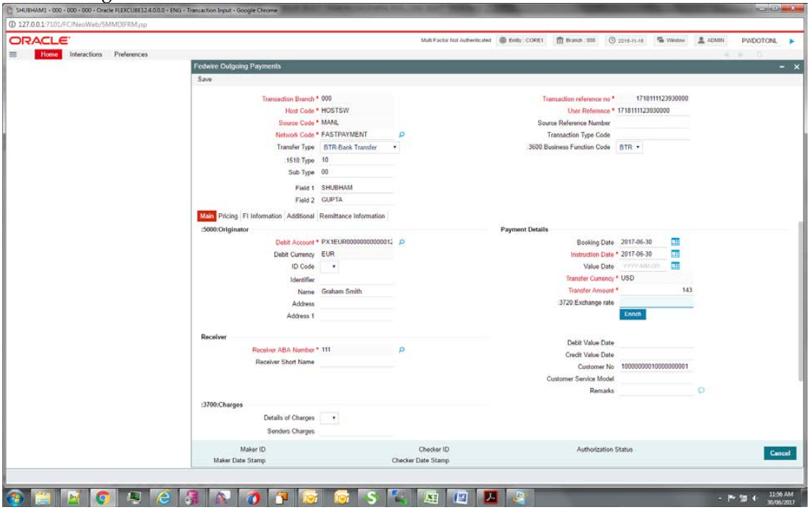The width and height of the screenshot is (812, 510).
Task: Open the Preferences menu
Action: 131,54
